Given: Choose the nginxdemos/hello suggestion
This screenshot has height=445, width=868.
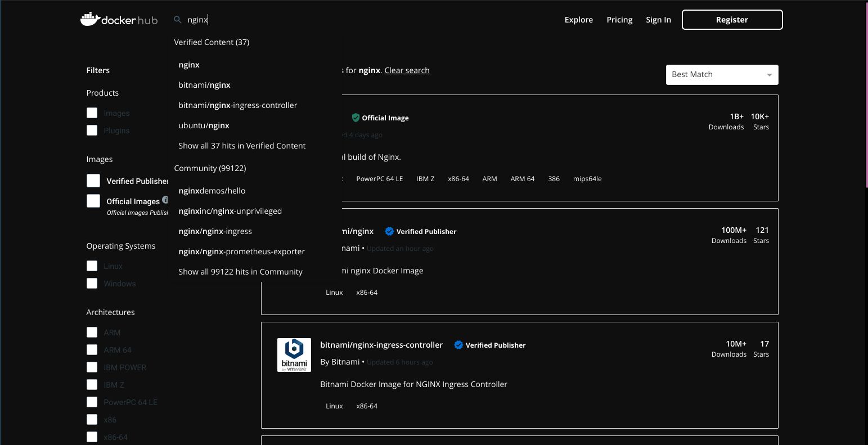Looking at the screenshot, I should pos(212,191).
